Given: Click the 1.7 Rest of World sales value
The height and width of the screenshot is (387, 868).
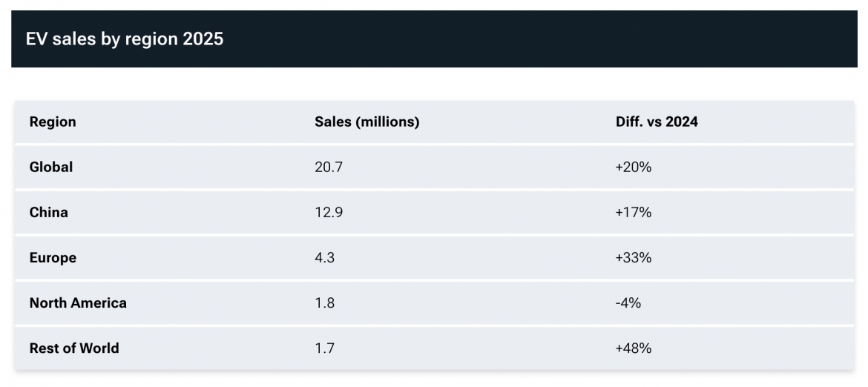Looking at the screenshot, I should [324, 348].
